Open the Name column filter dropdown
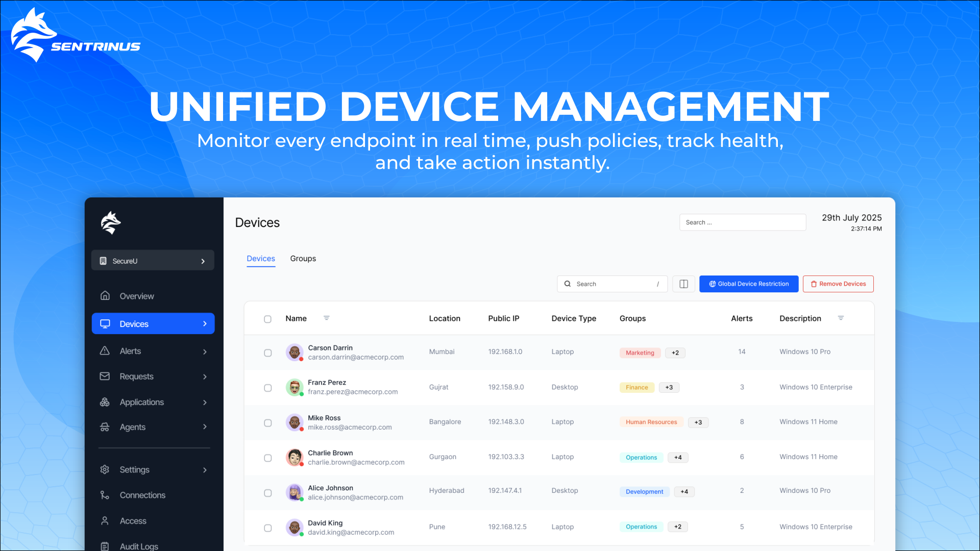This screenshot has height=551, width=980. 327,318
